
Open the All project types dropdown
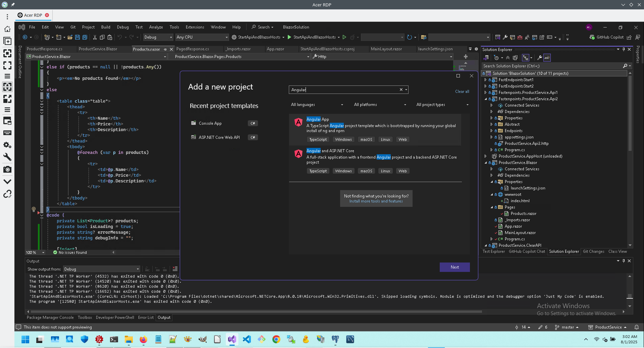pyautogui.click(x=442, y=105)
